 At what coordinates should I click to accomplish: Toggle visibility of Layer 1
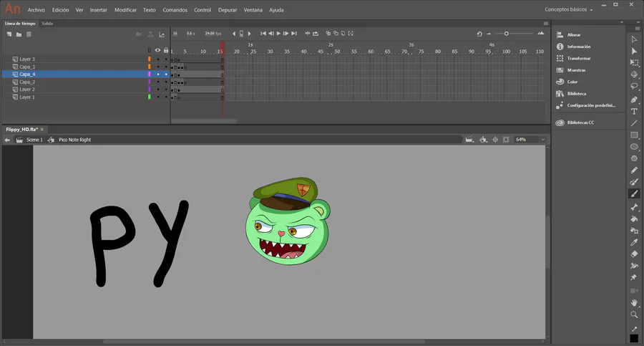click(158, 97)
